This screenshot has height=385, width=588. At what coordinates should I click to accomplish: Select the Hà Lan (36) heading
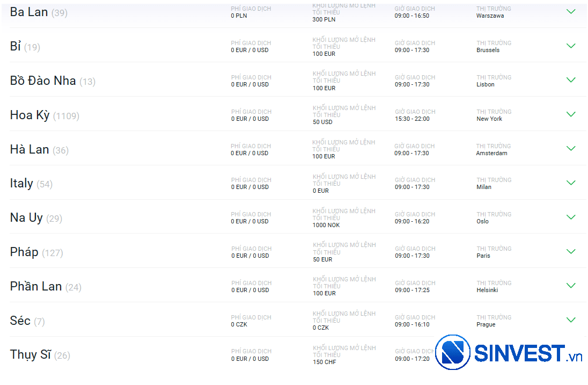[x=39, y=149]
